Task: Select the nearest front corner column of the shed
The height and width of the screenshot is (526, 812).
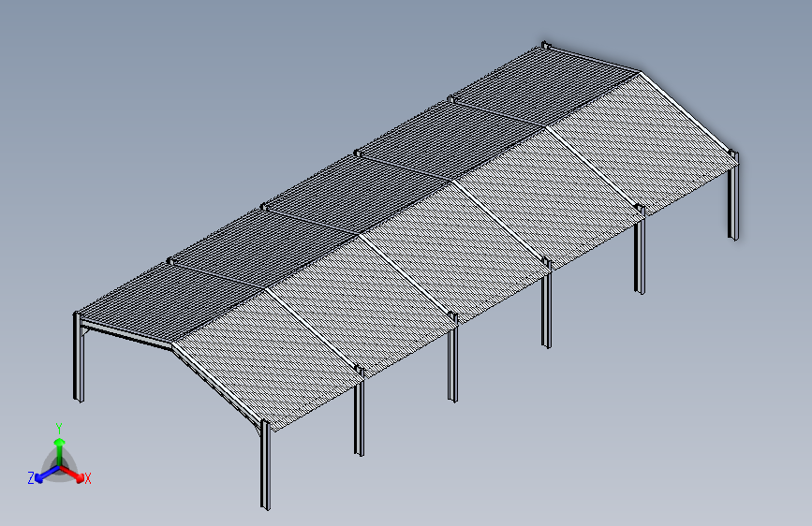Action: pos(265,465)
